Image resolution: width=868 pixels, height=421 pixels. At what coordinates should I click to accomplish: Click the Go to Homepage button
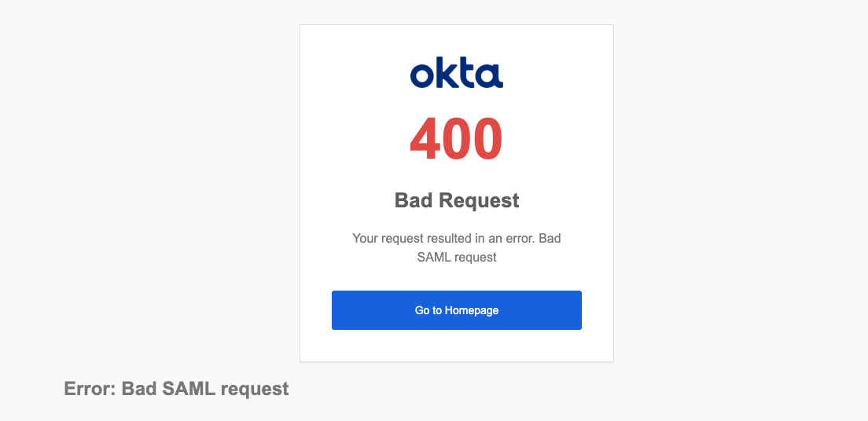[456, 310]
